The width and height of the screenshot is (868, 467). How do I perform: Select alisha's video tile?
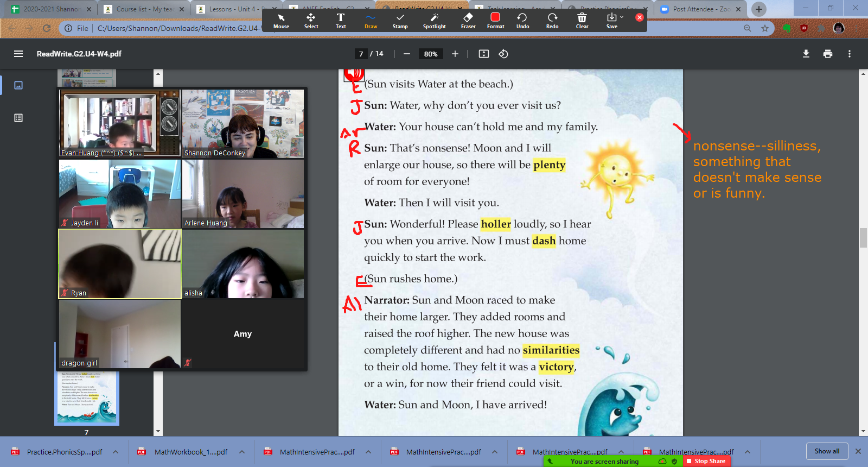pyautogui.click(x=243, y=264)
